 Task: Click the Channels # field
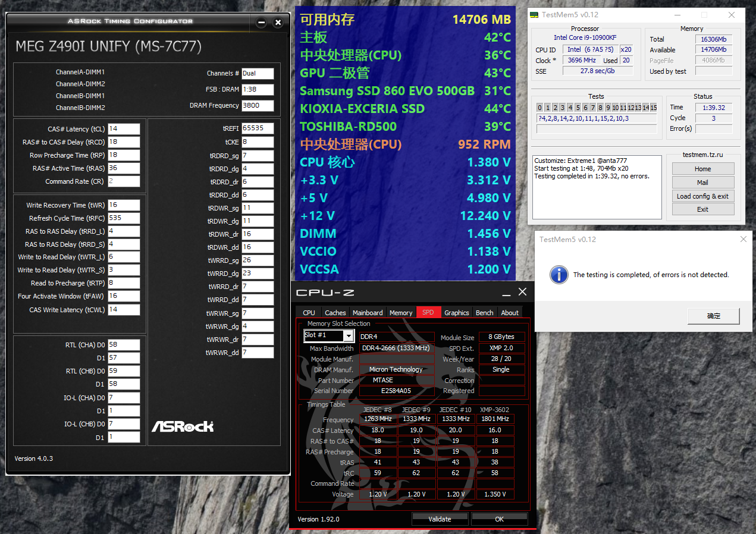click(258, 74)
